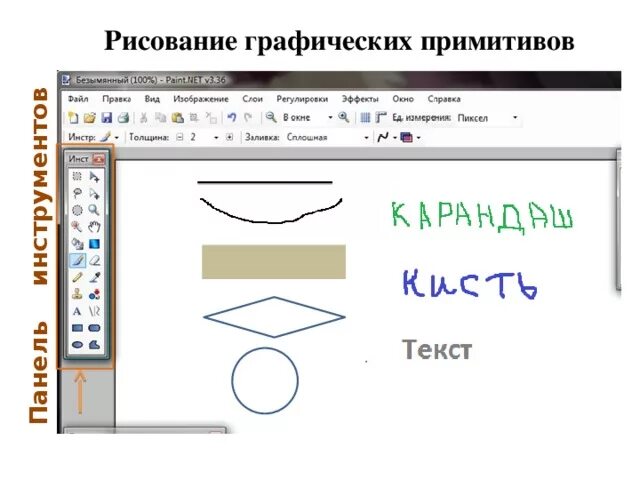Screen dimensions: 640x480
Task: Click the Undo arrow icon
Action: tap(232, 118)
